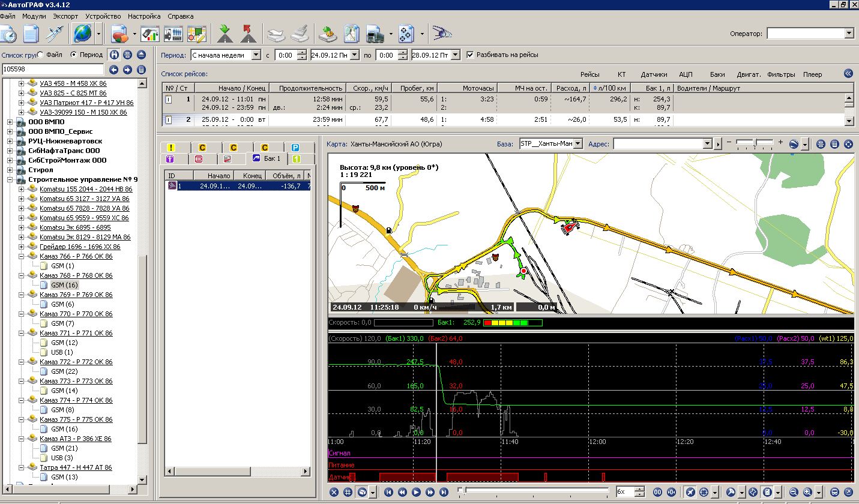Click the collapse trips panel chevron icon

(x=848, y=73)
